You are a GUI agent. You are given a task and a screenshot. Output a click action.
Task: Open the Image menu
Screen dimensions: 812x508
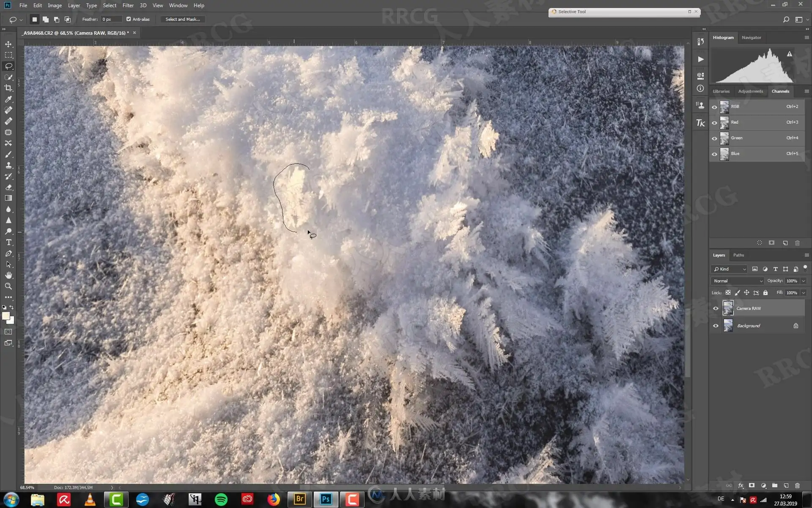point(55,6)
